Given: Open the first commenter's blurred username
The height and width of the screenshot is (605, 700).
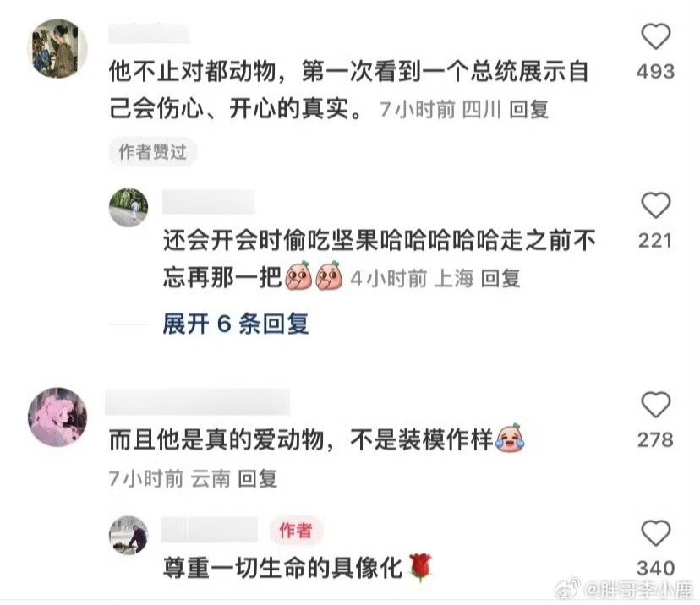Looking at the screenshot, I should (x=149, y=34).
